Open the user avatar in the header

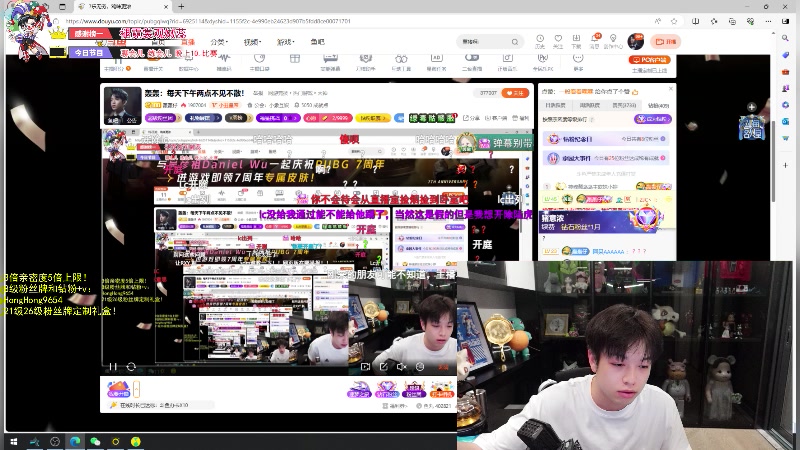[x=636, y=41]
